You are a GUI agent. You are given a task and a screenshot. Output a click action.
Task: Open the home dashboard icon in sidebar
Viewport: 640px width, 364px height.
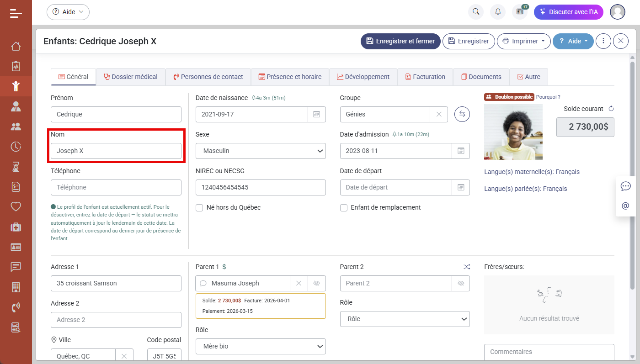tap(16, 46)
